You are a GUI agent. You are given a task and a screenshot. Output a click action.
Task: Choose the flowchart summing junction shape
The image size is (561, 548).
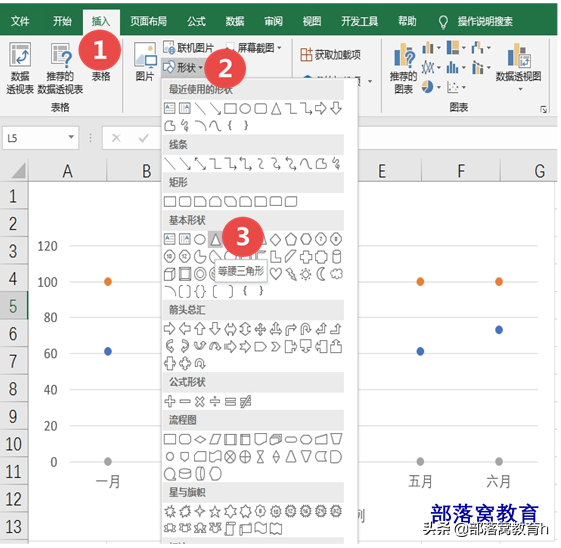point(230,457)
